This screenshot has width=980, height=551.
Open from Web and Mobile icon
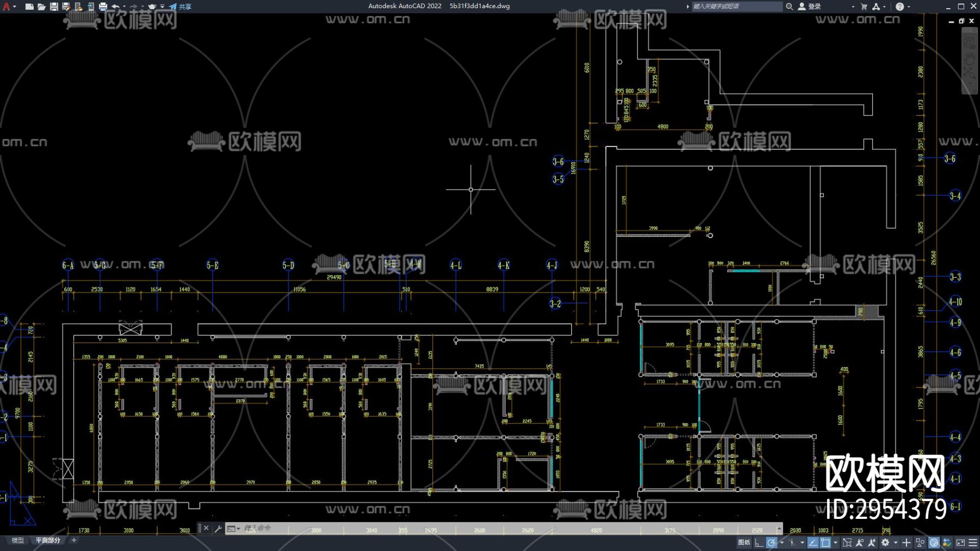78,7
